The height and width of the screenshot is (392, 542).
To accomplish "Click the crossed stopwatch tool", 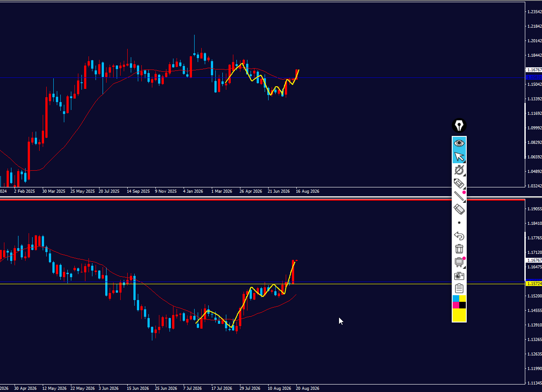I will (x=459, y=170).
